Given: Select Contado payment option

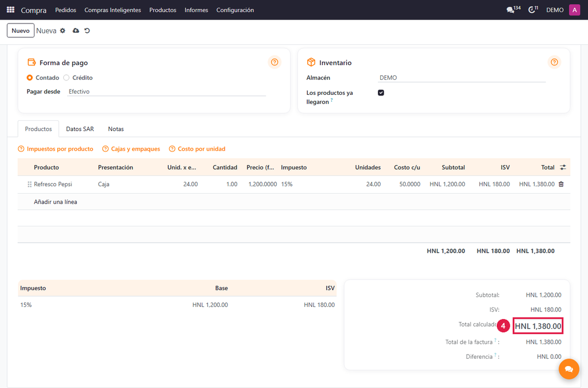Looking at the screenshot, I should tap(30, 78).
